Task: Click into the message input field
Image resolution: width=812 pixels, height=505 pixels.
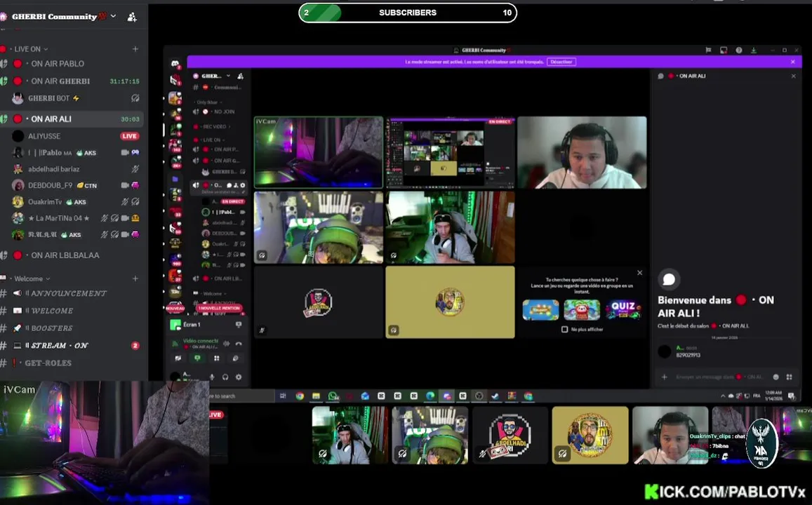Action: [x=720, y=377]
